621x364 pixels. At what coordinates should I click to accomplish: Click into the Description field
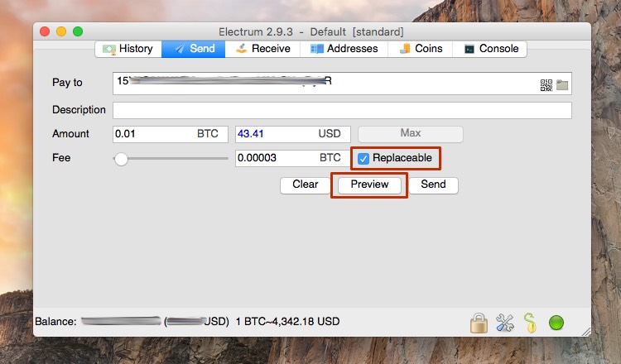[342, 110]
